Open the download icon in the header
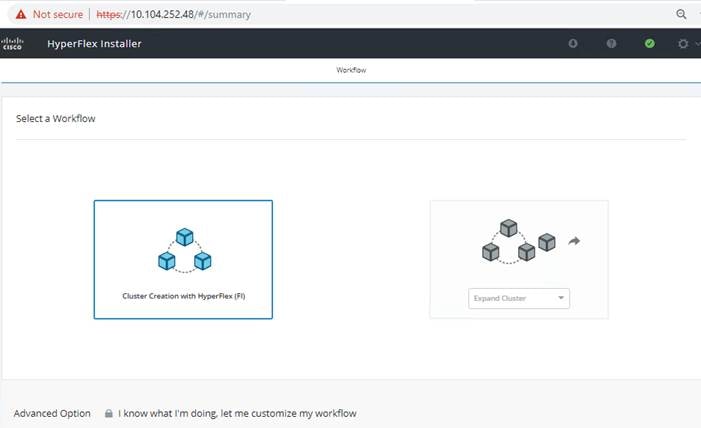The image size is (701, 428). (x=573, y=43)
